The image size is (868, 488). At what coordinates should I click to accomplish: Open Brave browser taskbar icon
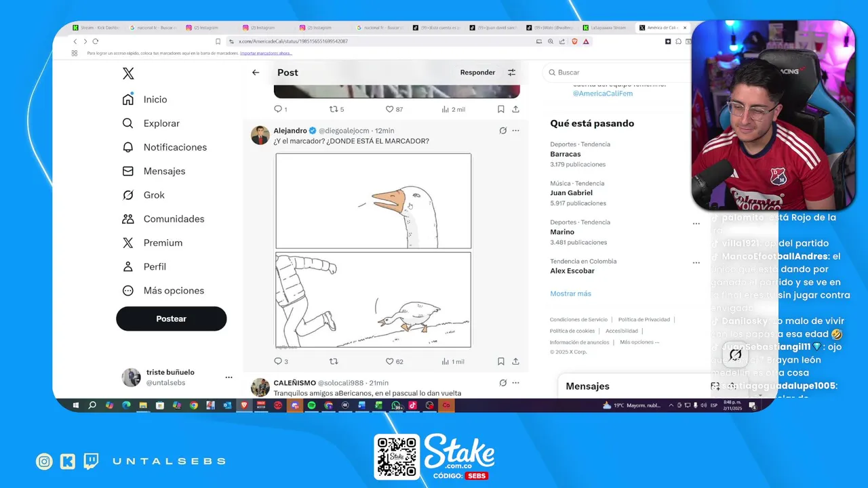[244, 405]
